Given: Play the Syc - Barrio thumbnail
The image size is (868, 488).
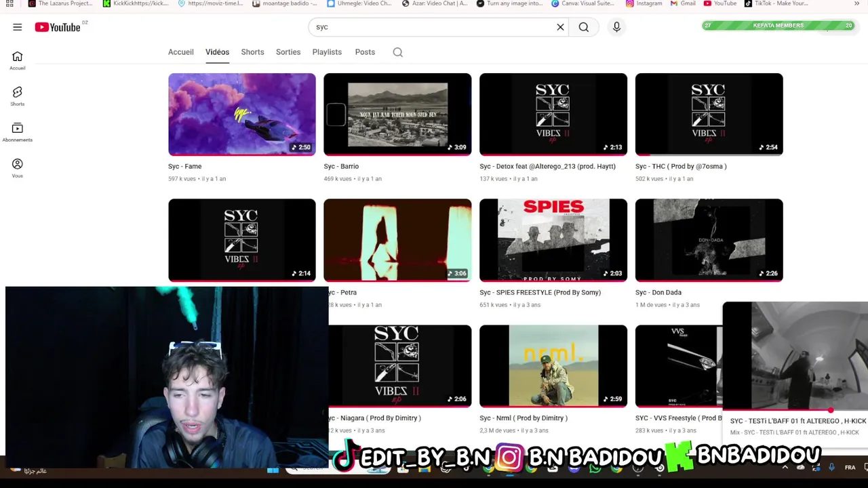Looking at the screenshot, I should click(x=397, y=115).
